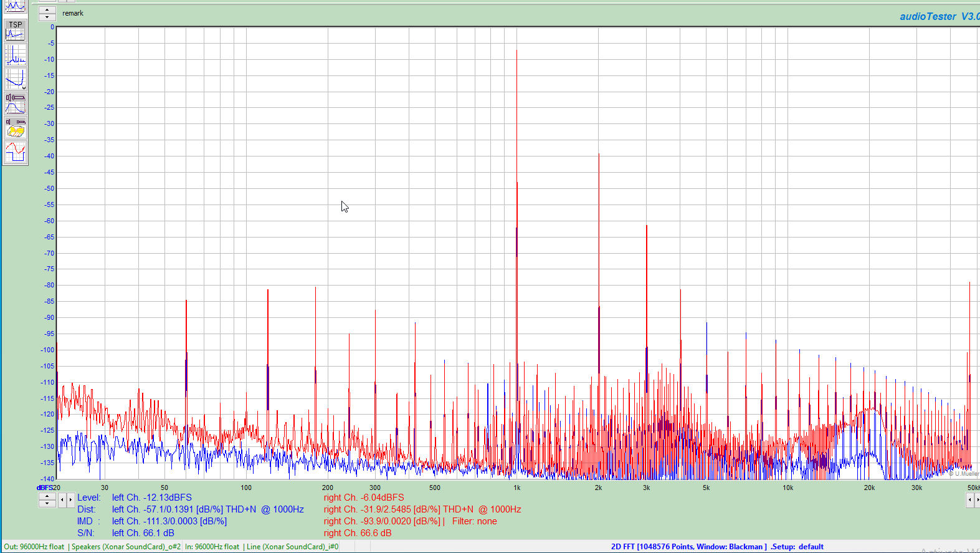Viewport: 980px width, 553px height.
Task: Decrease the top amplitude scale stepper
Action: click(x=47, y=17)
